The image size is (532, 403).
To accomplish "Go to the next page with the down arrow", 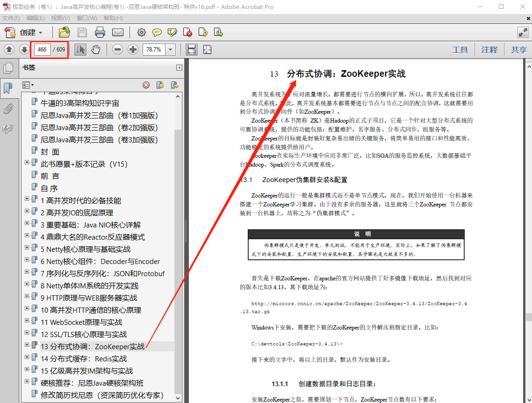I will pos(24,50).
